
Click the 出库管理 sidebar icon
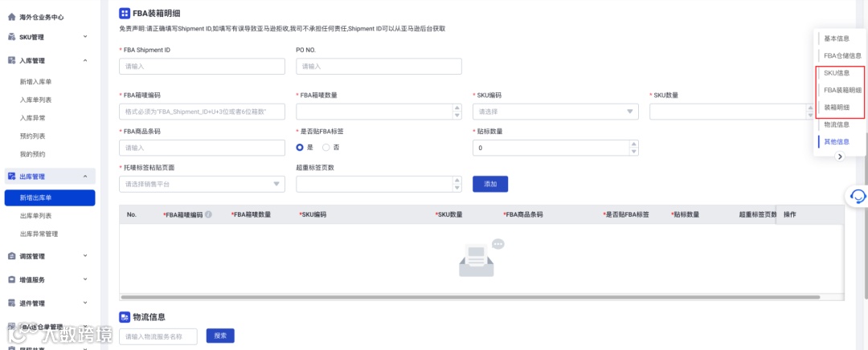tap(11, 177)
